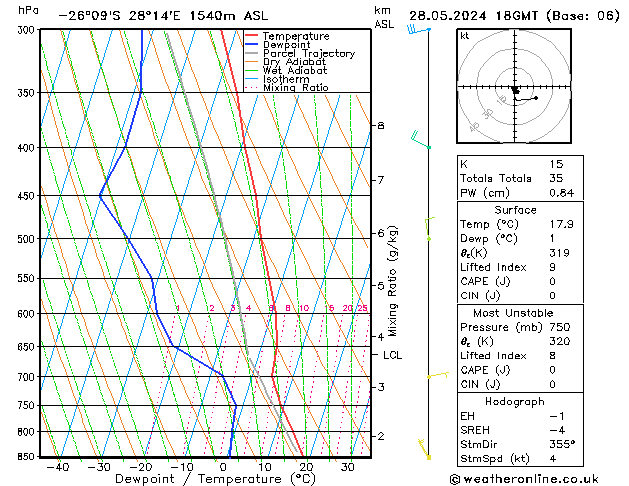Image resolution: width=629 pixels, height=486 pixels.
Task: Click the red Temperature line swatch in legend
Action: [252, 36]
